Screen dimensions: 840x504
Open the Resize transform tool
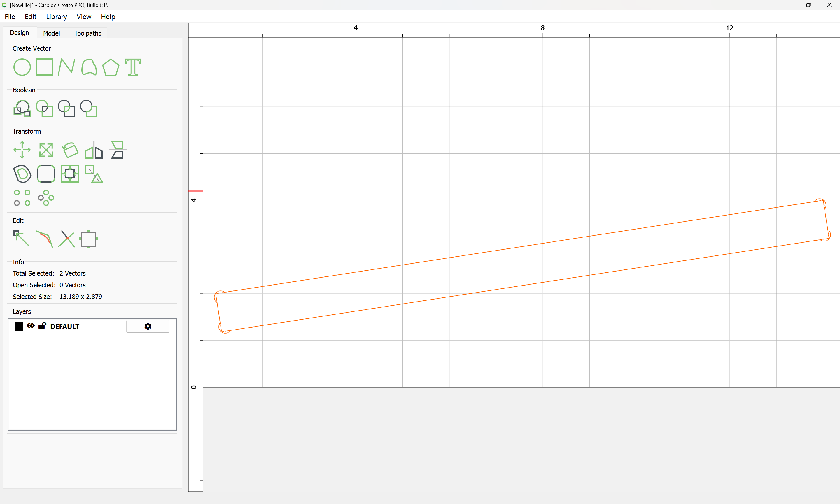pyautogui.click(x=46, y=150)
